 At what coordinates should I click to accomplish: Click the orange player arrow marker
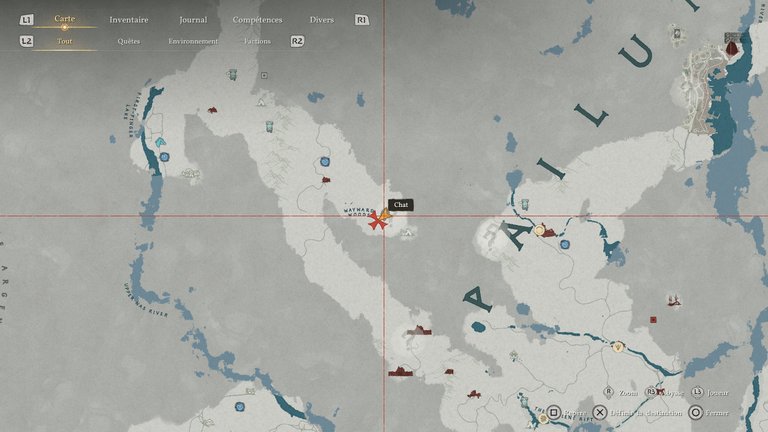pyautogui.click(x=385, y=214)
